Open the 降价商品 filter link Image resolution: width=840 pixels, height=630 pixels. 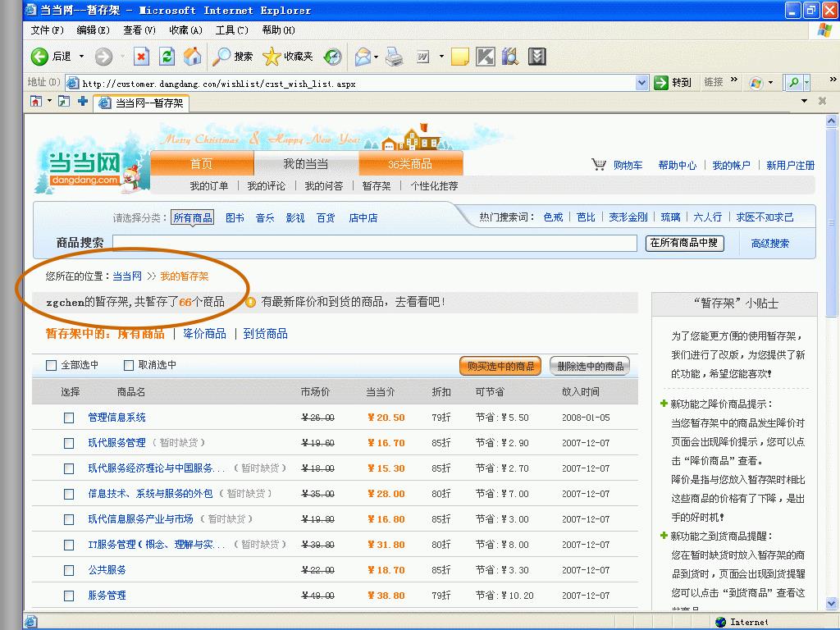[204, 334]
